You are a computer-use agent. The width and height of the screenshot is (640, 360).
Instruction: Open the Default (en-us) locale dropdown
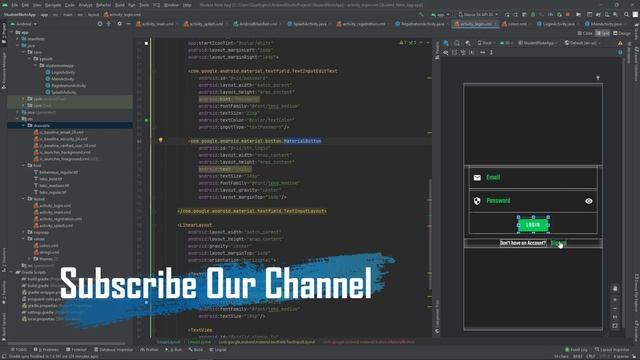[583, 43]
